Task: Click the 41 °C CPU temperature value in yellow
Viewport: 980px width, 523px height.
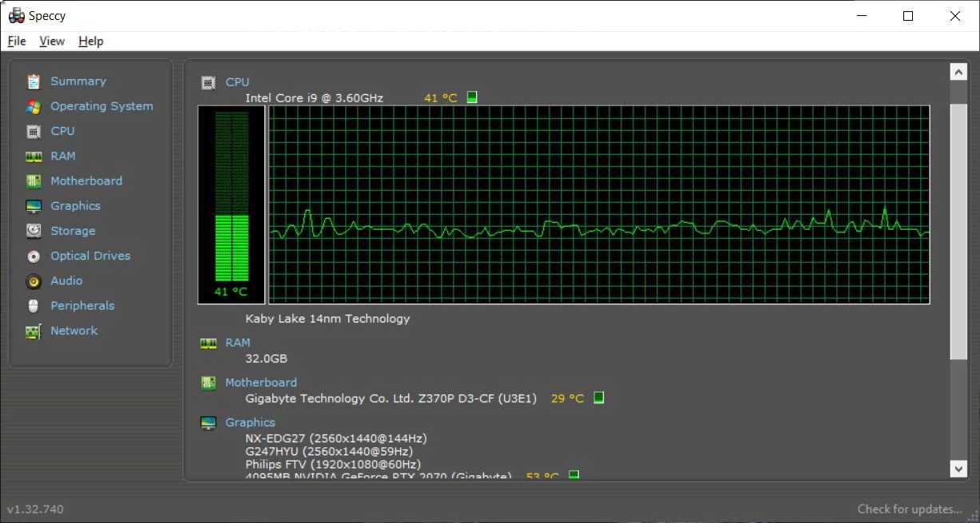Action: [441, 98]
